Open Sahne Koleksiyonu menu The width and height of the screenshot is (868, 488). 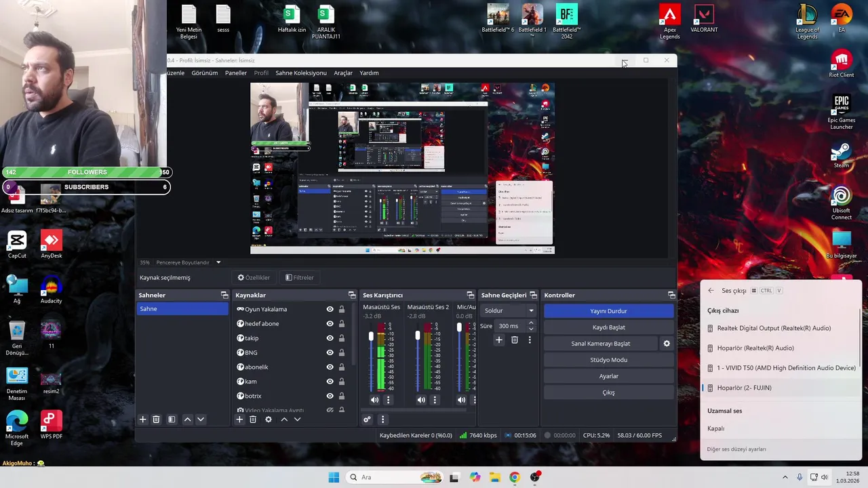point(301,73)
